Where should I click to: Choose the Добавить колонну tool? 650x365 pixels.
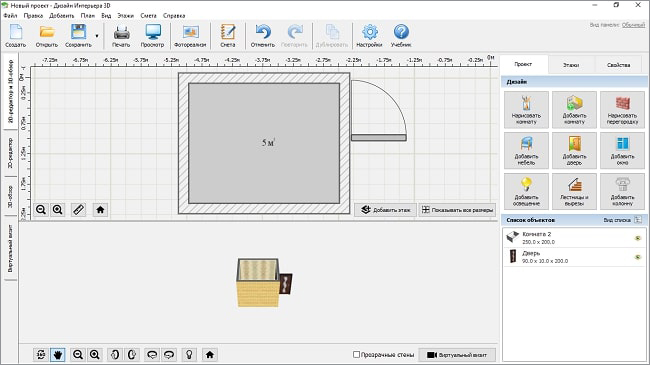tap(622, 191)
